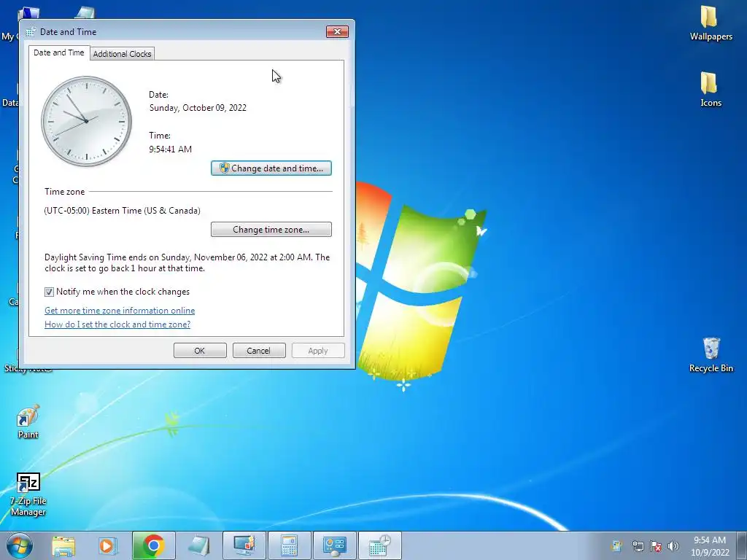Close the Date and Time dialog
Image resolution: width=747 pixels, height=560 pixels.
click(337, 32)
